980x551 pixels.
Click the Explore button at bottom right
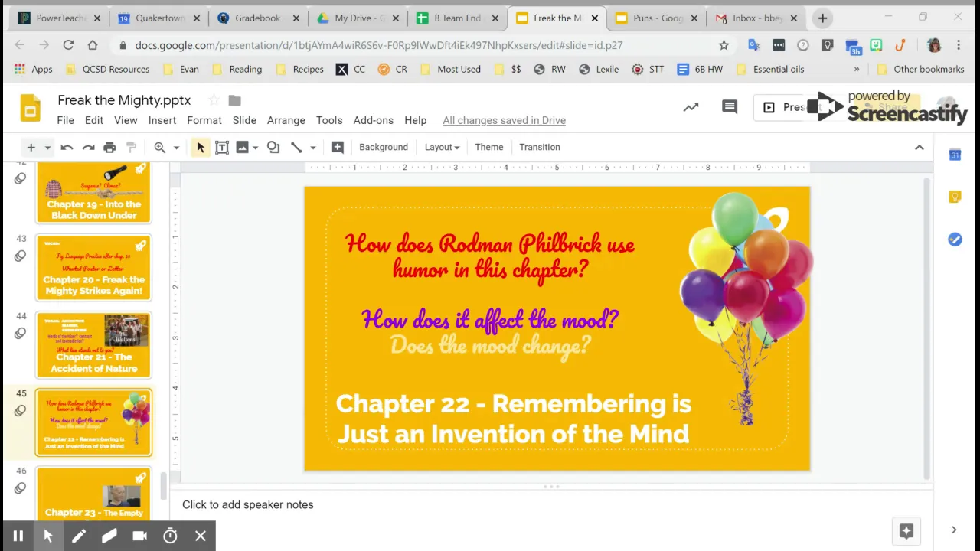pyautogui.click(x=906, y=531)
